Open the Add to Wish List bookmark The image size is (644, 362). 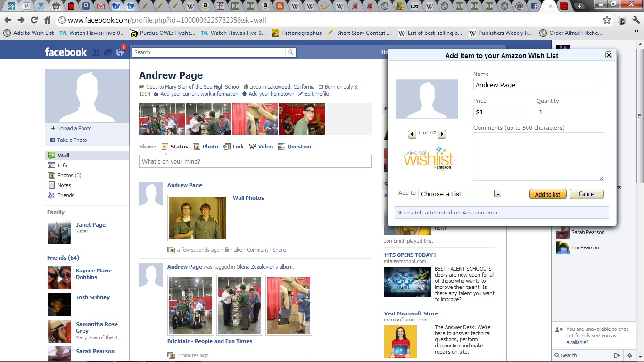29,33
